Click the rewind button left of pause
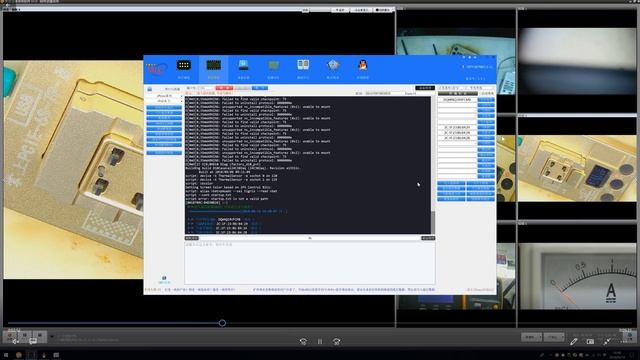 303,341
